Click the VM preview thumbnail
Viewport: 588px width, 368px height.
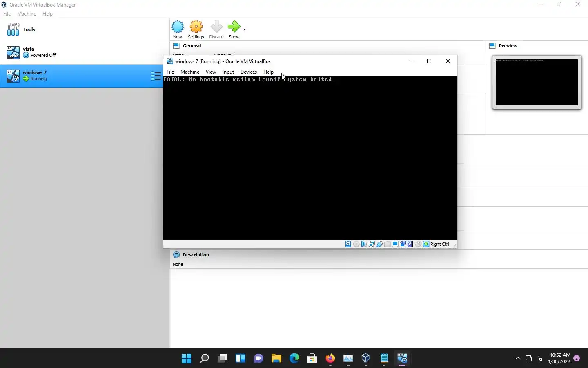pyautogui.click(x=537, y=82)
